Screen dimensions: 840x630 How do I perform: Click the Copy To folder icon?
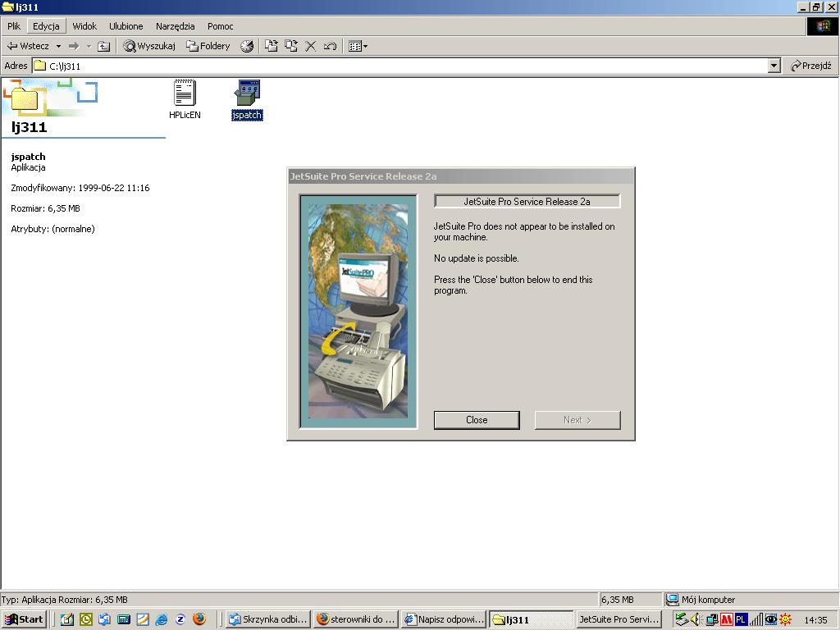[291, 46]
